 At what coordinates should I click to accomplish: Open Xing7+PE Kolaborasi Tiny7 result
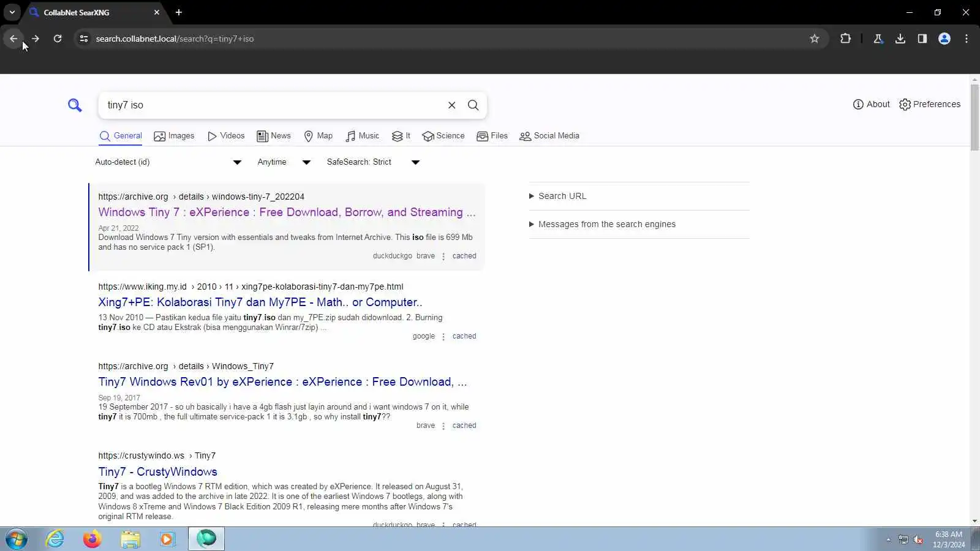pyautogui.click(x=260, y=302)
